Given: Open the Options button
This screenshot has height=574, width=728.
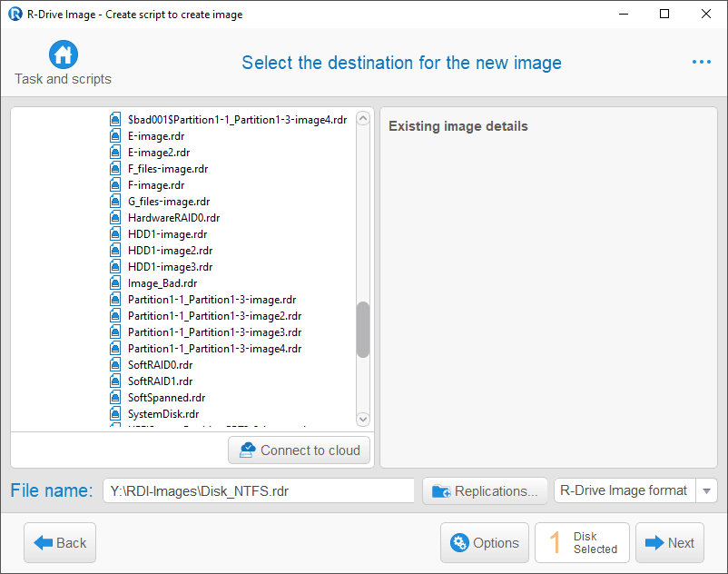Looking at the screenshot, I should [x=484, y=542].
